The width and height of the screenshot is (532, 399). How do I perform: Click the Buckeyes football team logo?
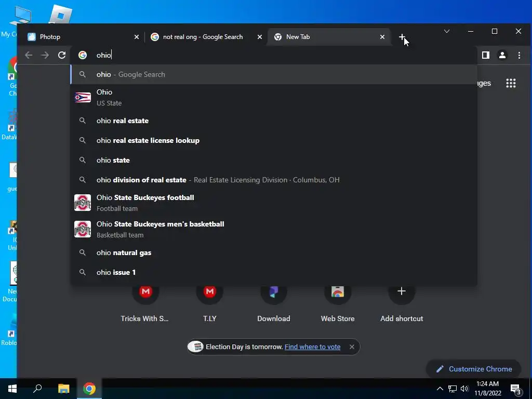coord(83,203)
